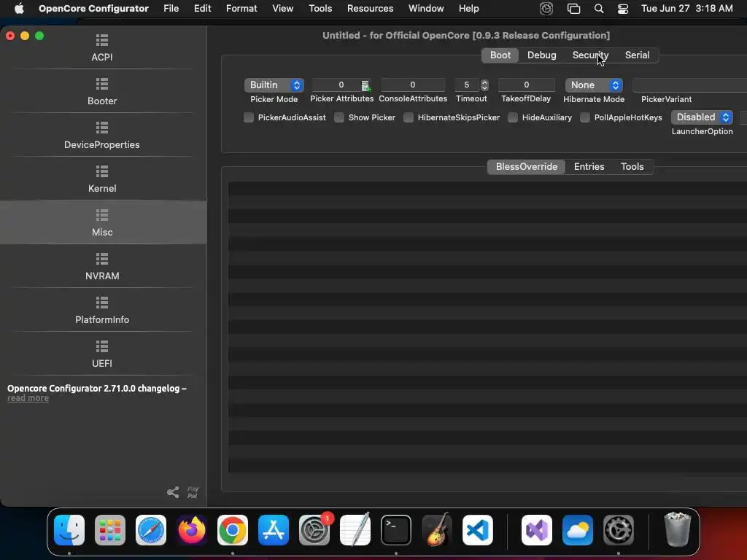
Task: Click the PickerVariant text field
Action: (689, 85)
